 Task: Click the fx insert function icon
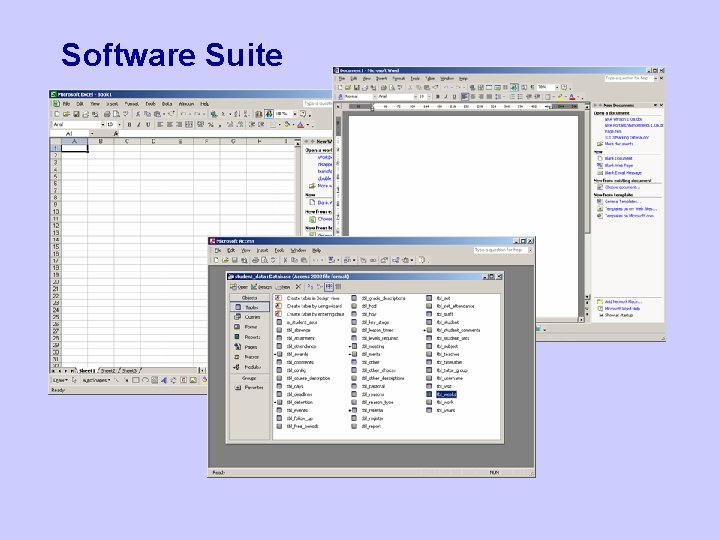click(116, 134)
